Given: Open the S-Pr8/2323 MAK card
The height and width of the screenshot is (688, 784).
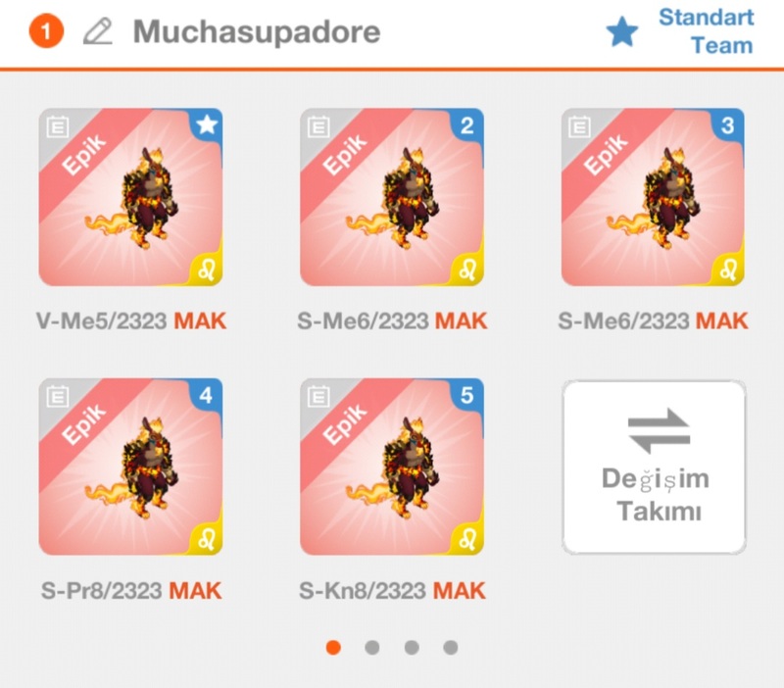Looking at the screenshot, I should point(130,467).
